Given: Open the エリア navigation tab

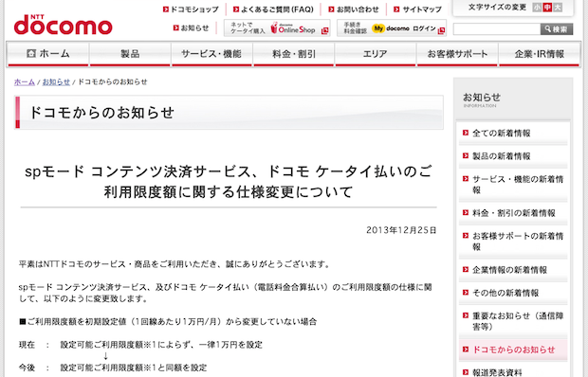Looking at the screenshot, I should (375, 54).
